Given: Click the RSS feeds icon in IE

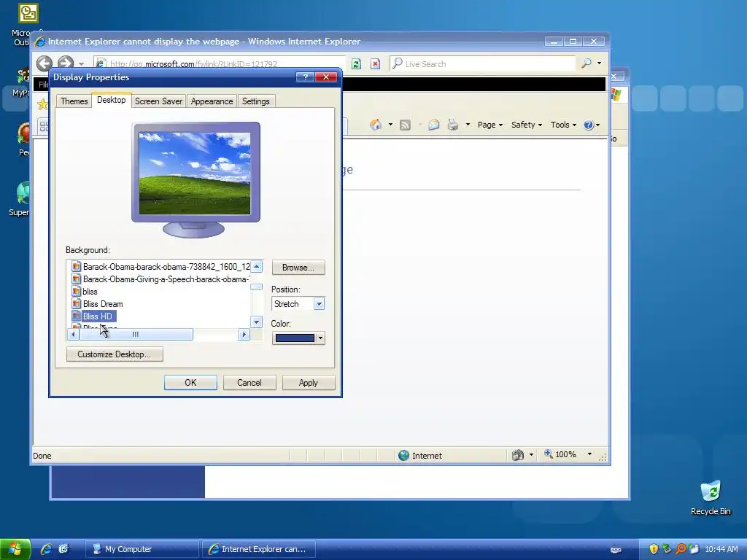Looking at the screenshot, I should click(405, 125).
